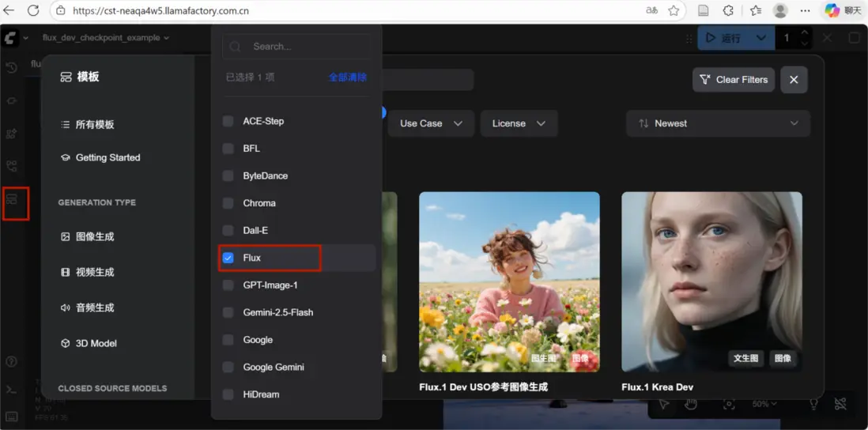The height and width of the screenshot is (430, 868).
Task: Check the Google Gemini option
Action: point(228,367)
